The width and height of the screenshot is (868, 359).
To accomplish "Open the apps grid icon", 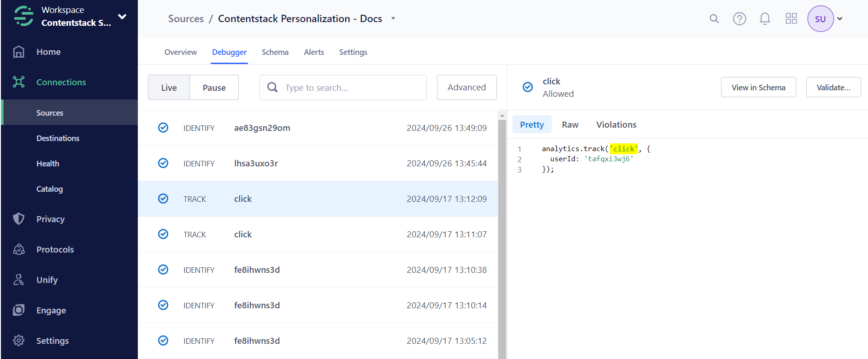I will click(791, 18).
